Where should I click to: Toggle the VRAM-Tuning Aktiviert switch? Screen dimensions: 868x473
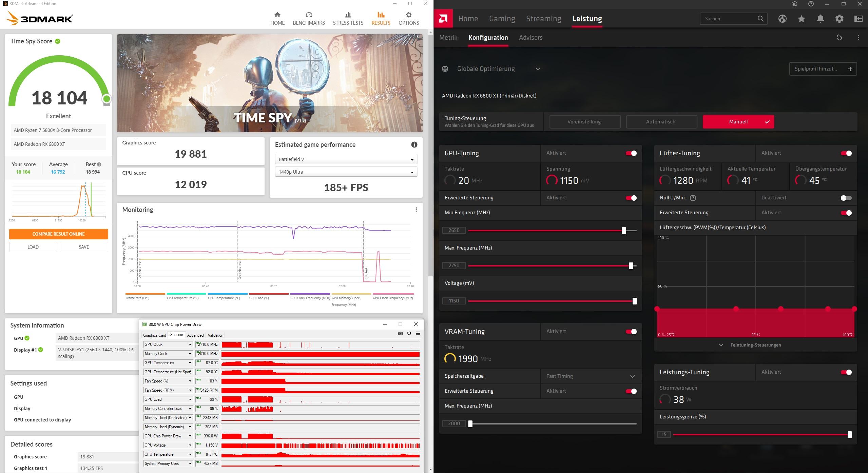click(x=631, y=332)
